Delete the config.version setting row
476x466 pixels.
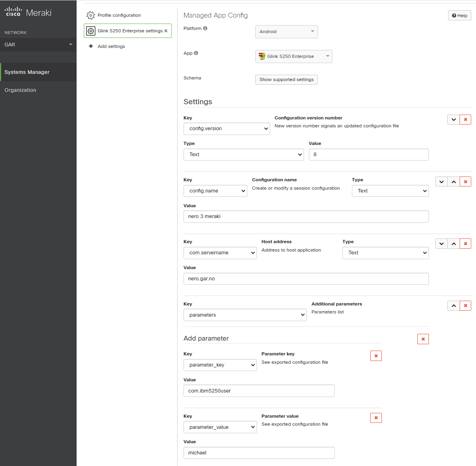click(x=465, y=119)
